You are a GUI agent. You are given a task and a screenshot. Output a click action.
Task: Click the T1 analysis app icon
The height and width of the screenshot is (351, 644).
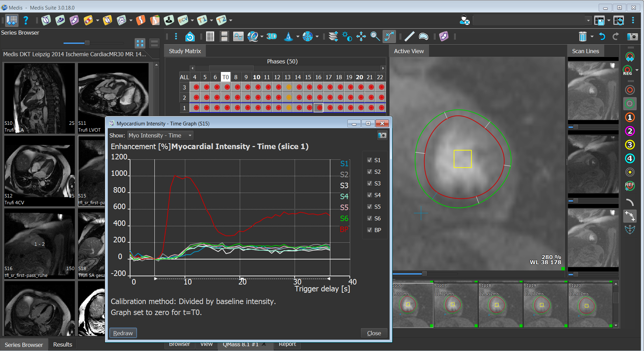202,20
